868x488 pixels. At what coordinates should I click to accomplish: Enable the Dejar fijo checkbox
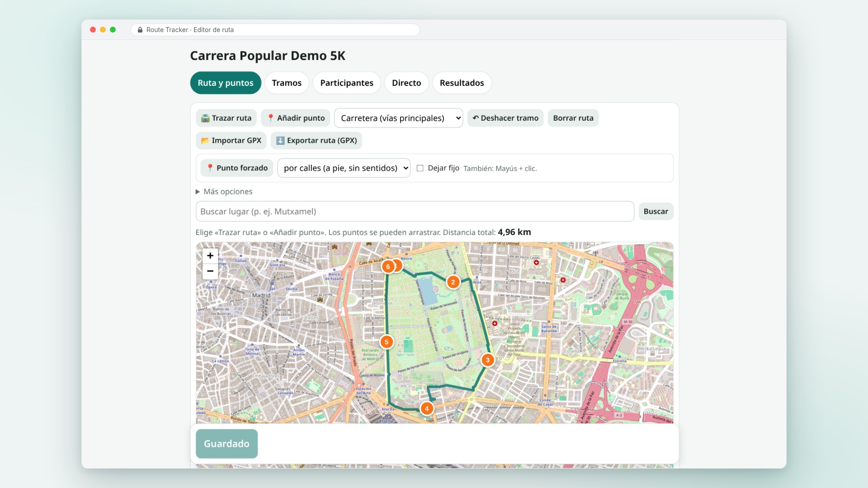(x=420, y=168)
